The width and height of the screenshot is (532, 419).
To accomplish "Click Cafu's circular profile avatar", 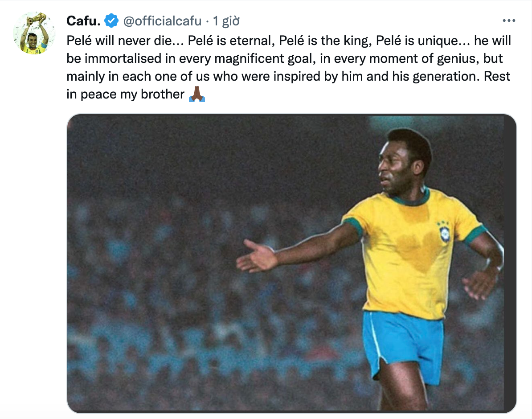I will click(33, 33).
